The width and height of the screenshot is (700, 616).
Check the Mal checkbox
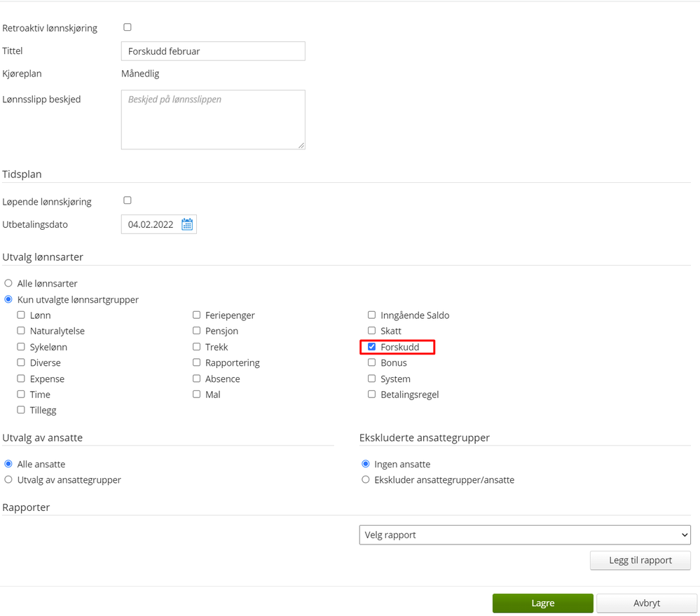(196, 394)
